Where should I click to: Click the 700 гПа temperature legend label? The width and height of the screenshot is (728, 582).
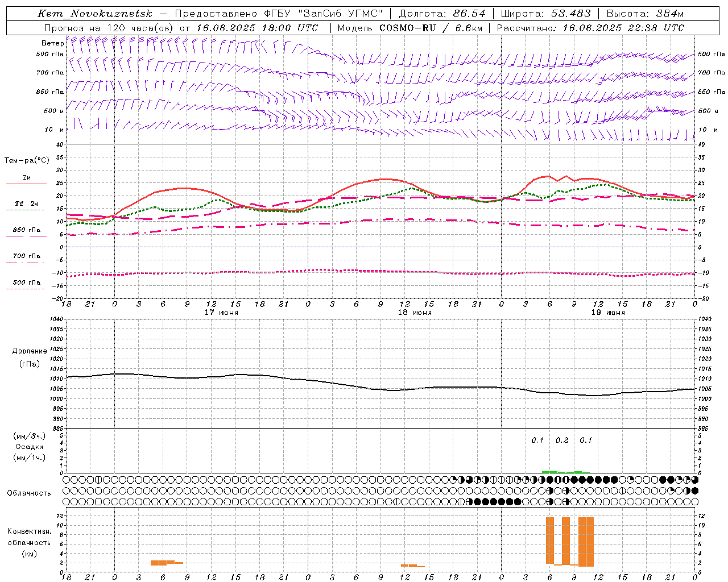27,256
